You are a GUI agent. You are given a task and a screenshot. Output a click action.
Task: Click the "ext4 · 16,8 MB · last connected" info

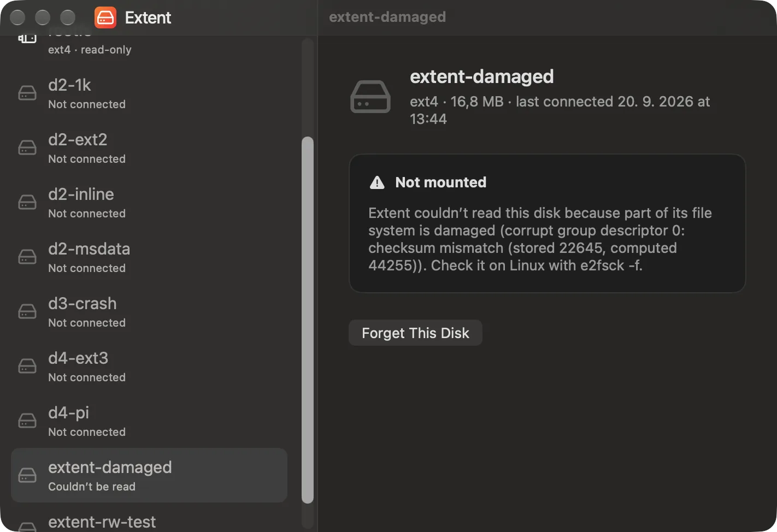tap(560, 110)
